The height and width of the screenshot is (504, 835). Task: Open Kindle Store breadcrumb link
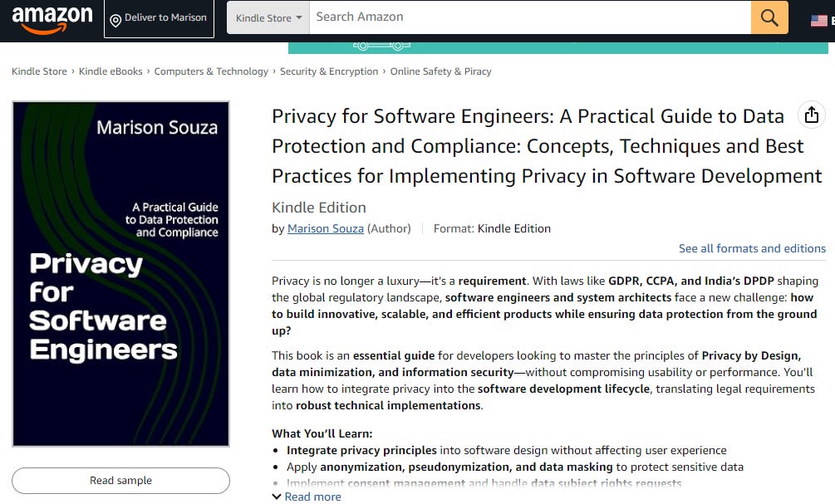(x=39, y=71)
